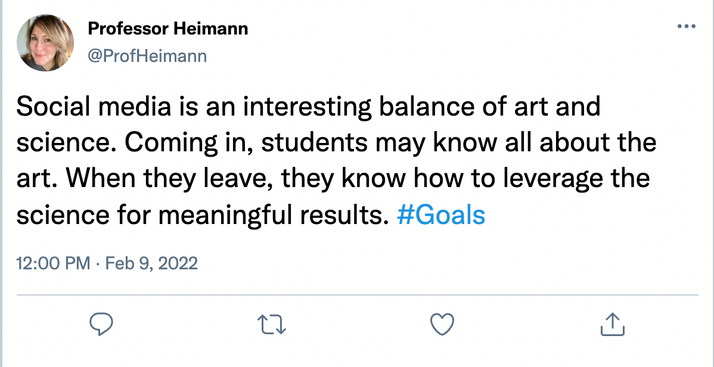
Task: Open the three-dot more options menu
Action: coord(686,27)
